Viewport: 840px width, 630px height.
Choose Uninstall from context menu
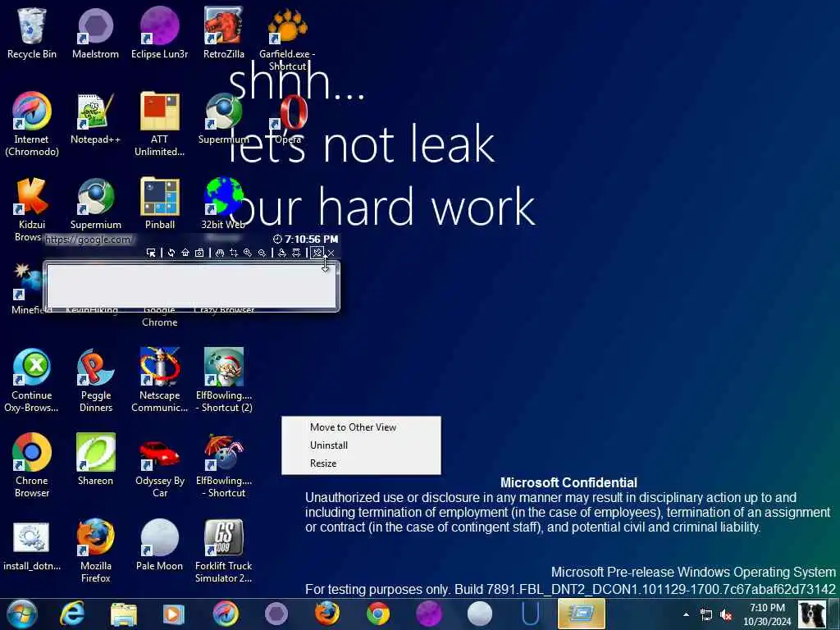328,445
